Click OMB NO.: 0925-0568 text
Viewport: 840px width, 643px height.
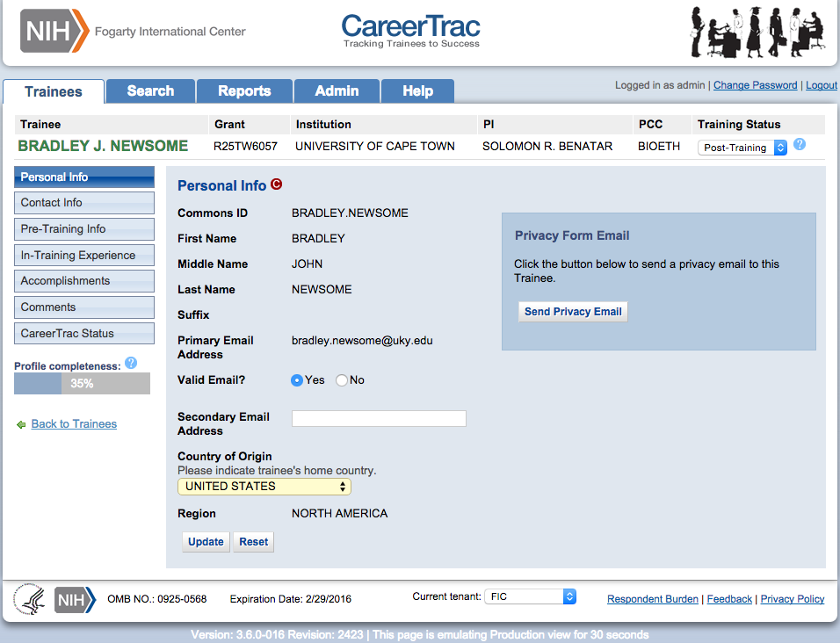click(x=157, y=599)
